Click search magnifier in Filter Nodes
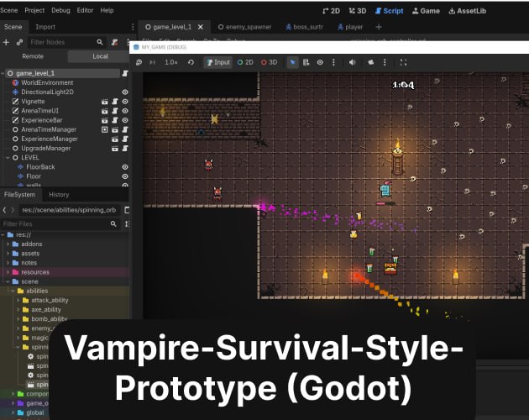Image resolution: width=529 pixels, height=420 pixels. pyautogui.click(x=100, y=42)
